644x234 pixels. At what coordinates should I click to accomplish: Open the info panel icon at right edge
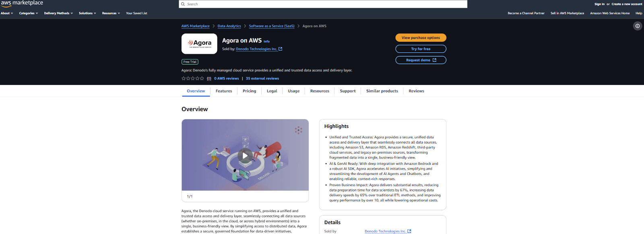click(638, 26)
